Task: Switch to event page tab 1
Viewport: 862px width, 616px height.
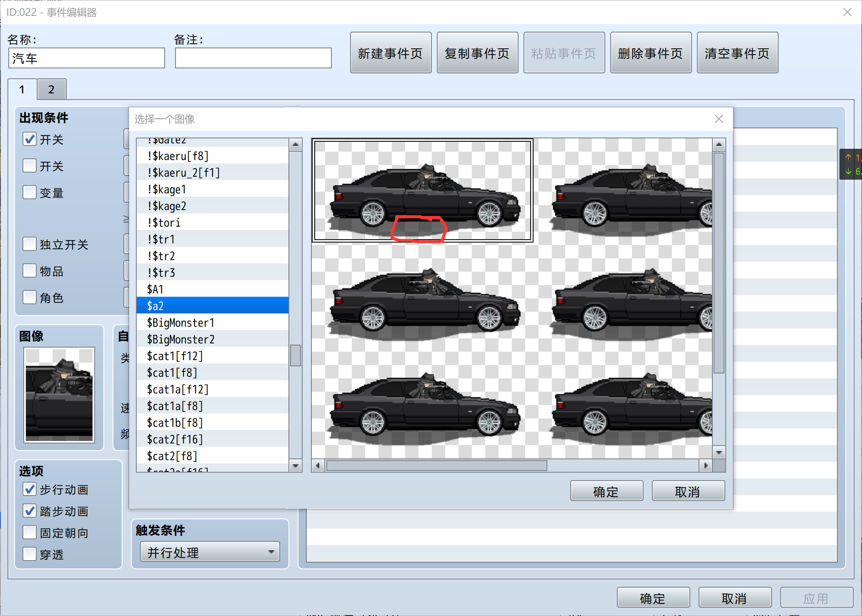Action: coord(22,89)
